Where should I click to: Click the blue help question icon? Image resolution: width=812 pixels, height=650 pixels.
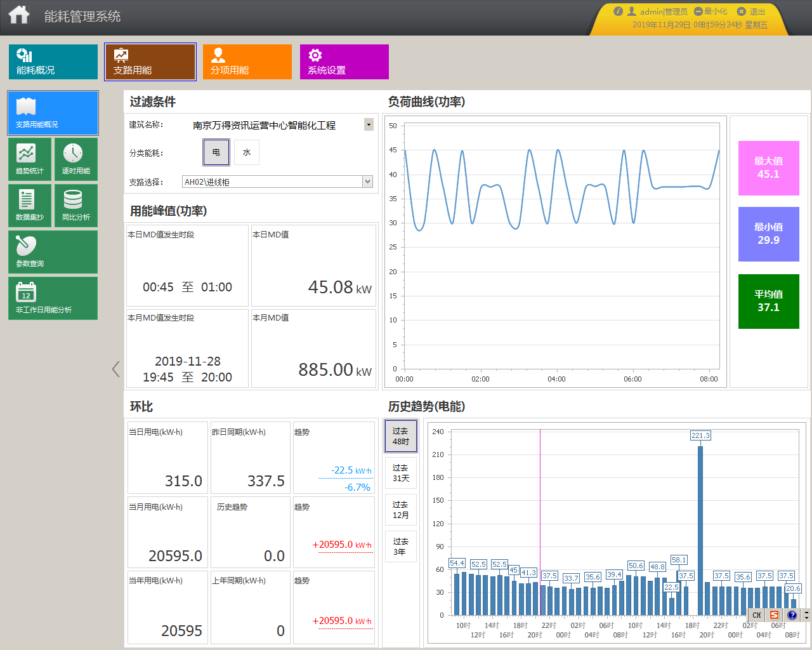pos(792,615)
